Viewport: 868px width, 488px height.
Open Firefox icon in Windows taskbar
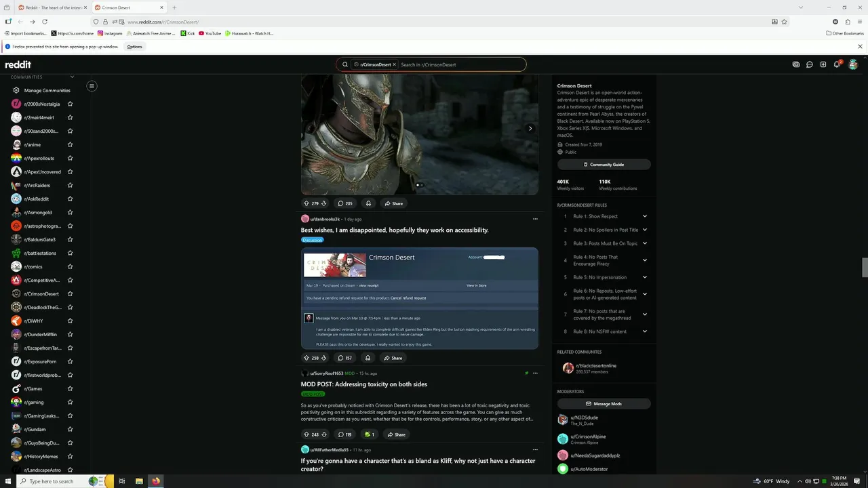tap(156, 481)
